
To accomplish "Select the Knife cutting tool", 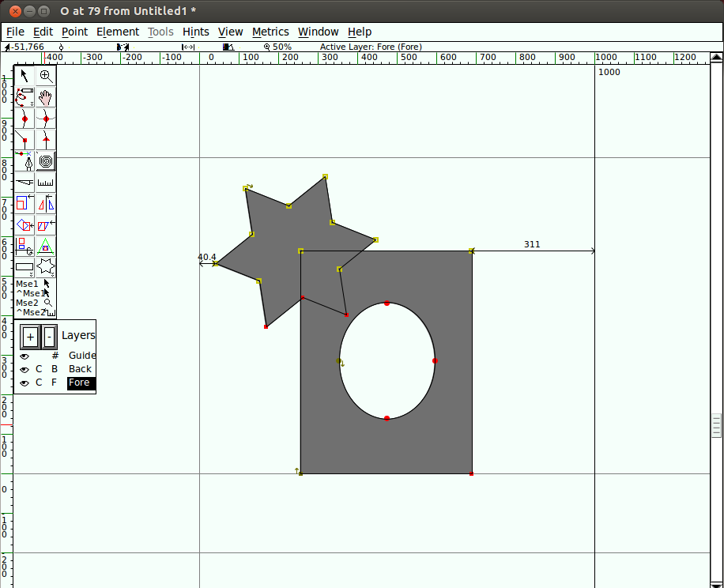I will click(x=25, y=183).
